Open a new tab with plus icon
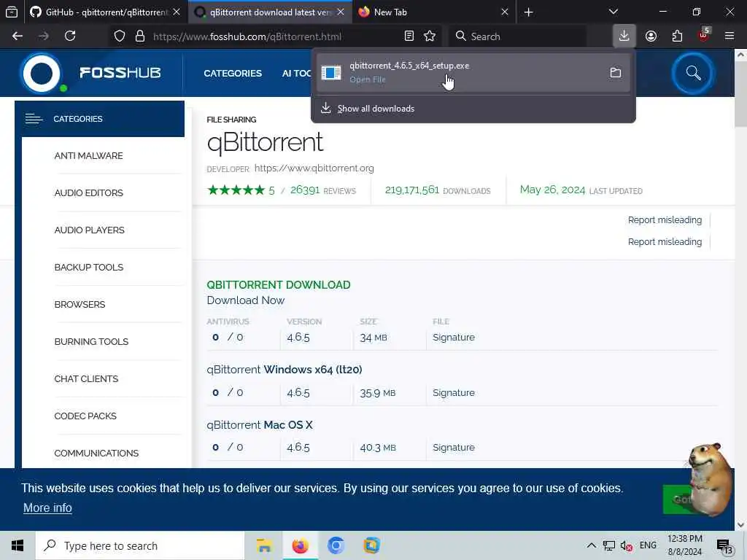The height and width of the screenshot is (560, 747). (x=528, y=12)
